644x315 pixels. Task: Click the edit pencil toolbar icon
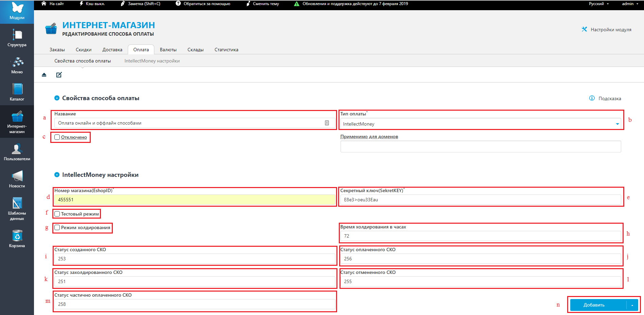pos(59,75)
